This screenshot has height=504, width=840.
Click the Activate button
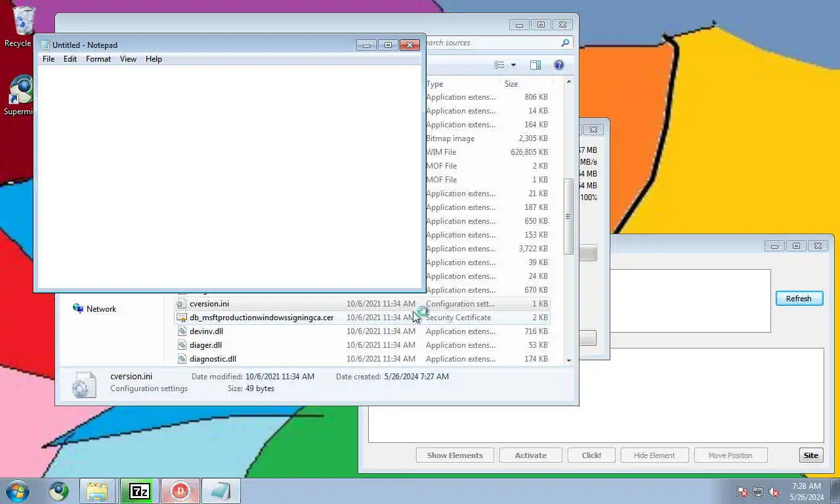tap(530, 455)
